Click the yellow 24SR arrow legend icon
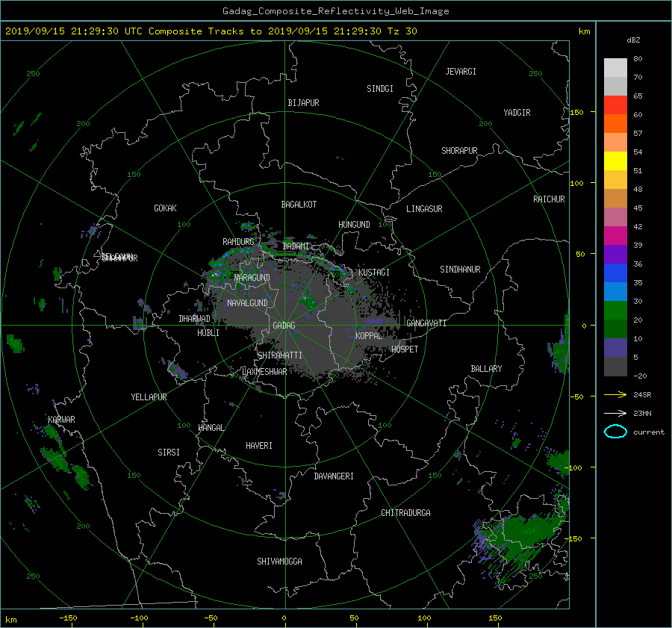This screenshot has height=628, width=672. pos(615,394)
